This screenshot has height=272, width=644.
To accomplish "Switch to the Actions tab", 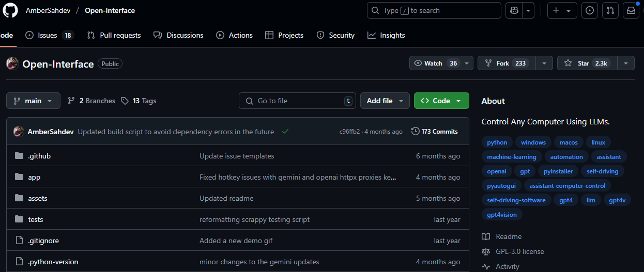I will (x=235, y=35).
